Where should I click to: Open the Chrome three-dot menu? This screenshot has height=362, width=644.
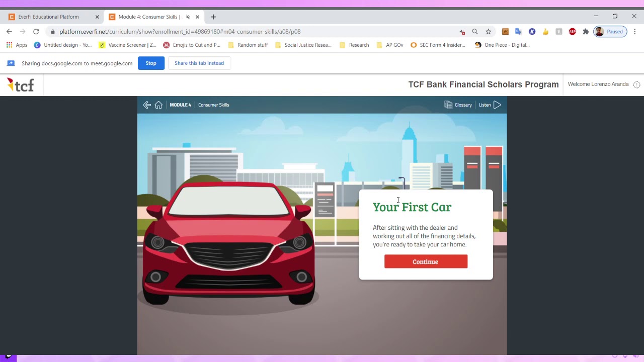635,32
